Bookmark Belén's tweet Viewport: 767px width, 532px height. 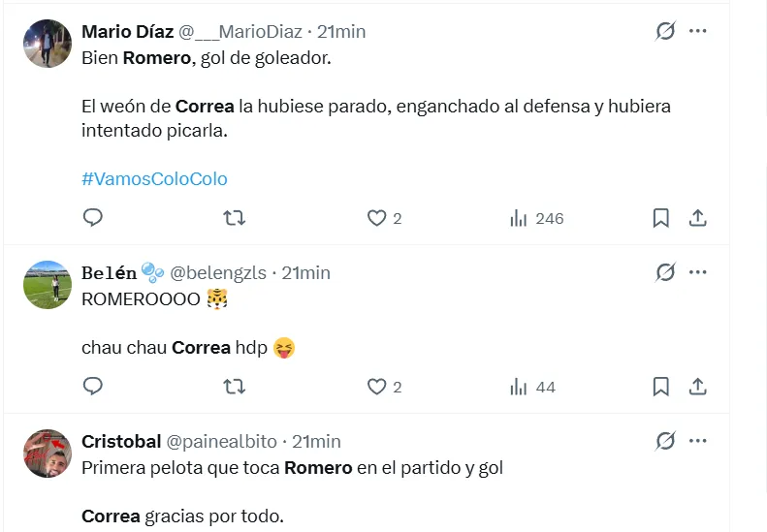[x=661, y=387]
